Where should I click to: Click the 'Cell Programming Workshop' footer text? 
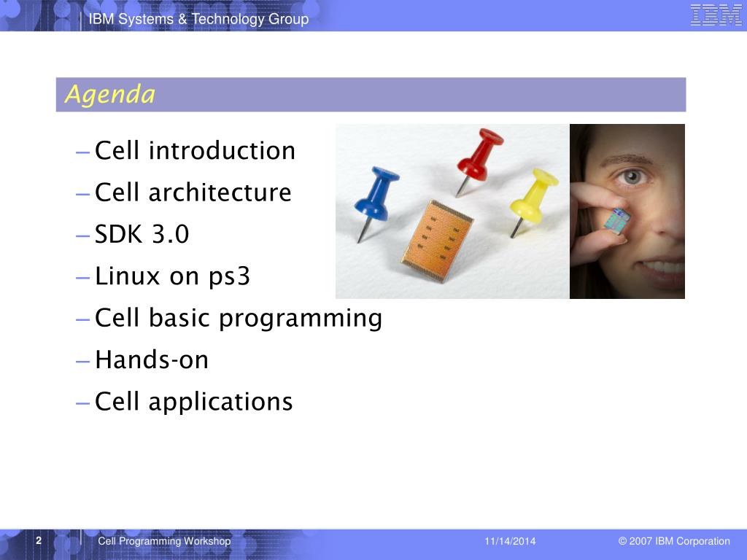coord(164,542)
